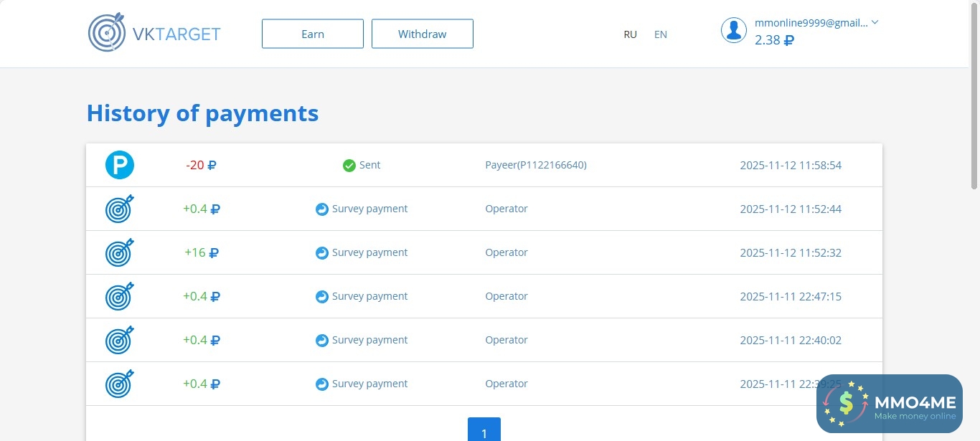The width and height of the screenshot is (980, 441).
Task: Open the VKTarget logo homepage link
Action: tap(154, 33)
